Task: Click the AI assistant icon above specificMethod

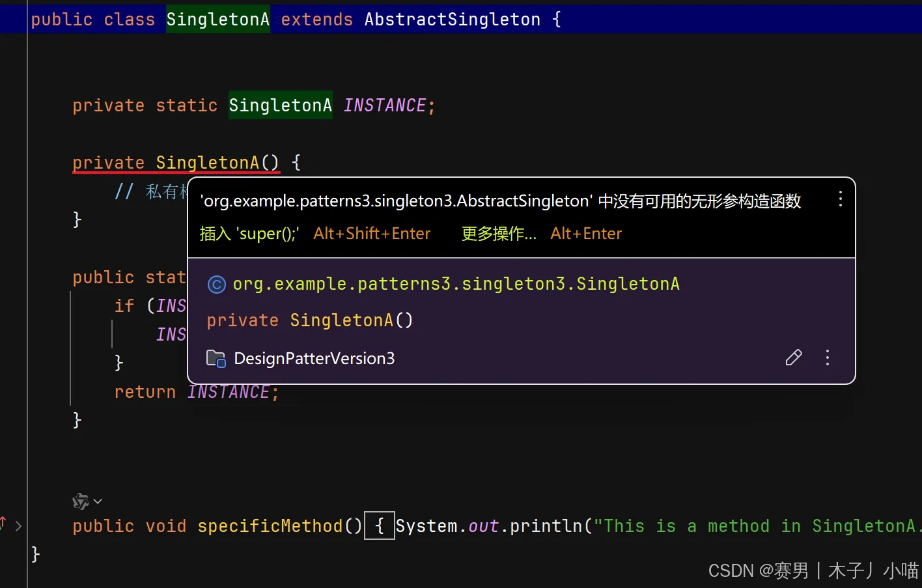Action: coord(80,501)
